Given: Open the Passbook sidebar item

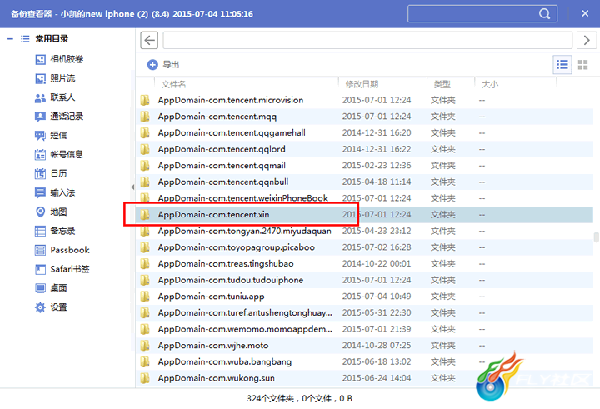Looking at the screenshot, I should (x=62, y=250).
